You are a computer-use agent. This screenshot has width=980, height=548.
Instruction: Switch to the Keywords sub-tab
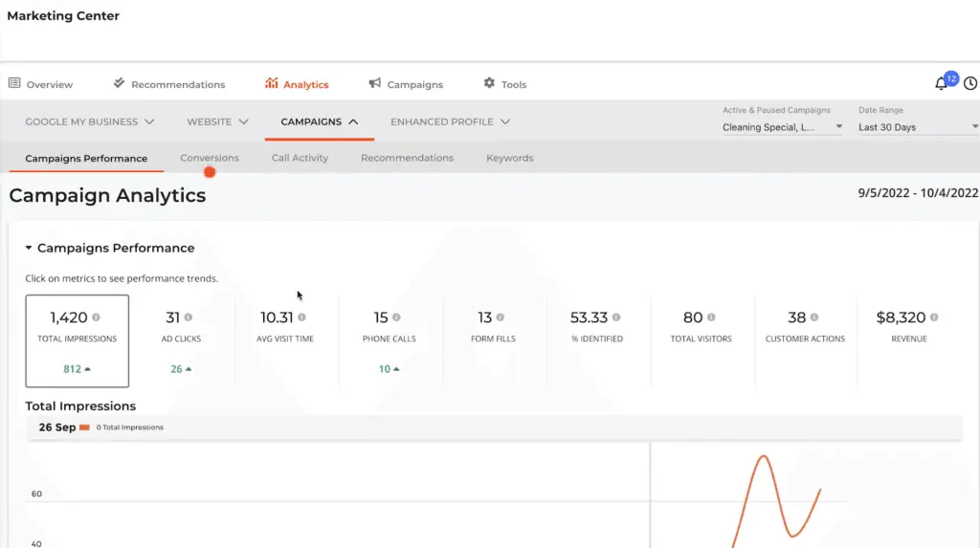[x=510, y=158]
